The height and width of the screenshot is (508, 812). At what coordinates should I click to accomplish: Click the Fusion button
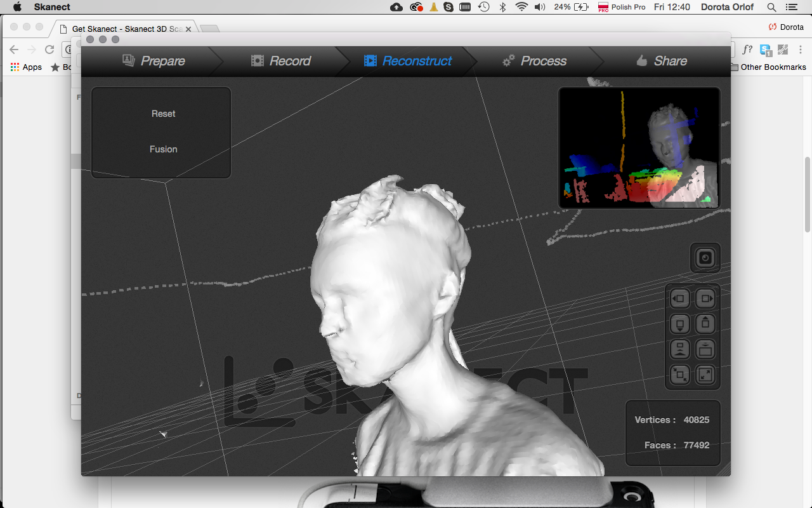(x=163, y=149)
